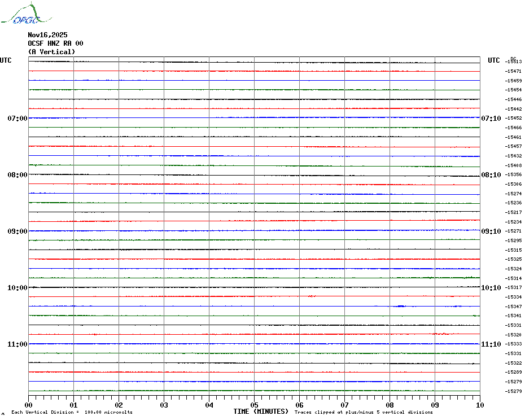Click the Traces clipped footer note
525x420 pixels.
point(364,413)
